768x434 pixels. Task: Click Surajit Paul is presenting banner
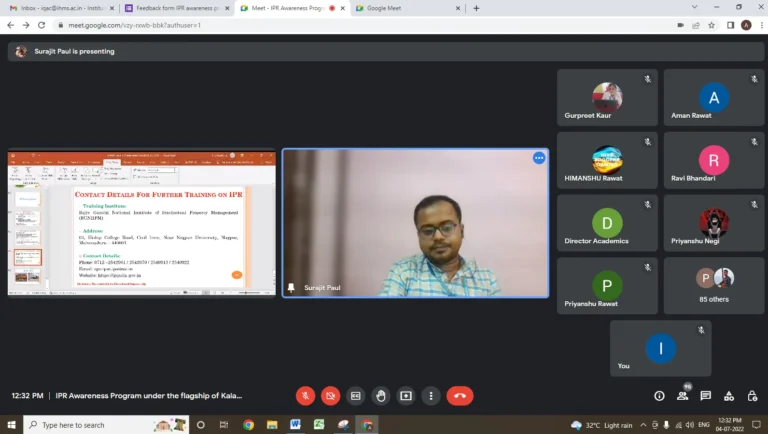(x=386, y=51)
